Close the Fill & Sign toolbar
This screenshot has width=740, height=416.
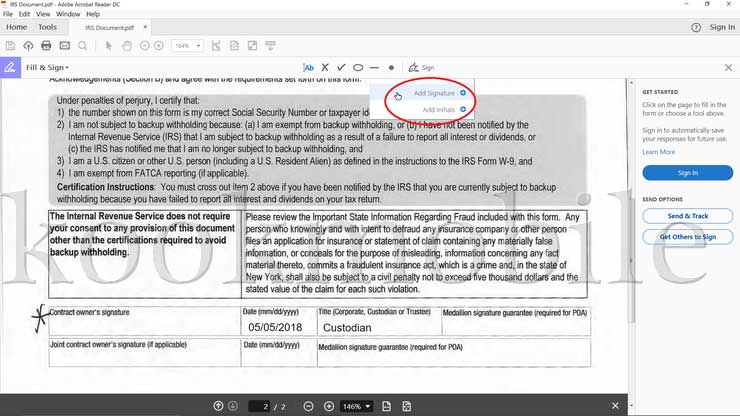pyautogui.click(x=728, y=68)
